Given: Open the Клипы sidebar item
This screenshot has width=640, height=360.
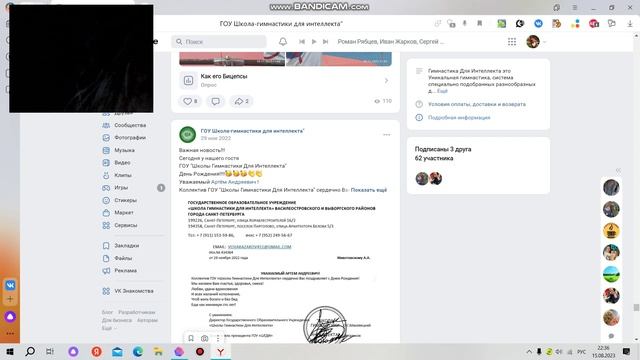Looking at the screenshot, I should coord(122,175).
